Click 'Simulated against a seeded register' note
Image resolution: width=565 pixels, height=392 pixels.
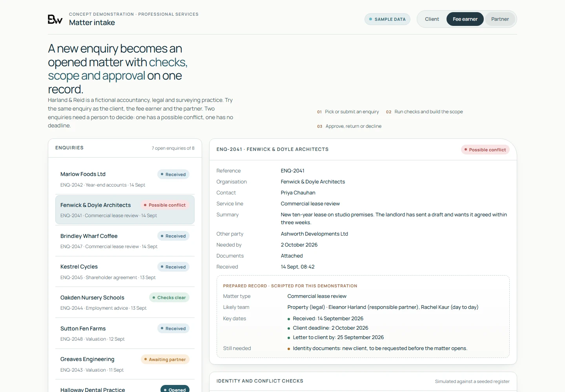pos(472,381)
